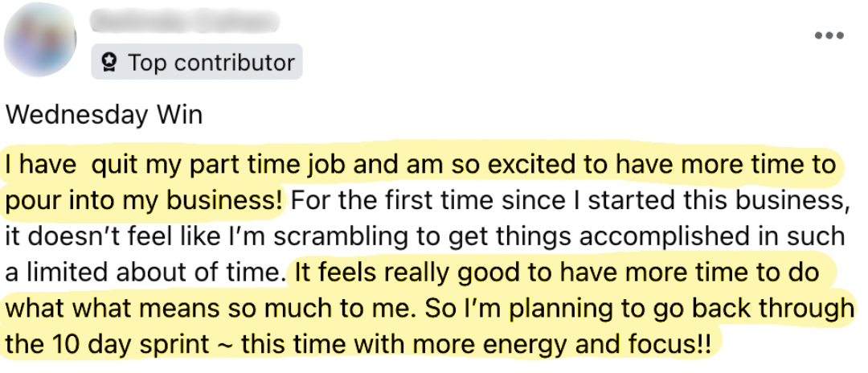Click the highlighted word "business!"
The width and height of the screenshot is (868, 373).
click(x=238, y=201)
